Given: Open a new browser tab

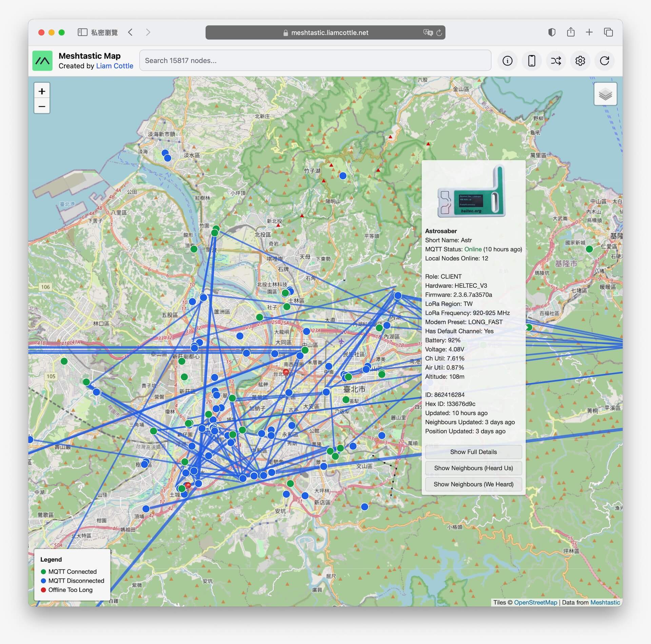Looking at the screenshot, I should click(x=589, y=32).
